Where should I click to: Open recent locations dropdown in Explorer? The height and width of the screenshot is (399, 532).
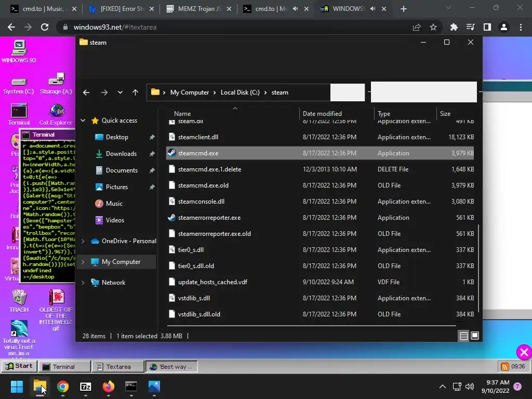[x=120, y=92]
